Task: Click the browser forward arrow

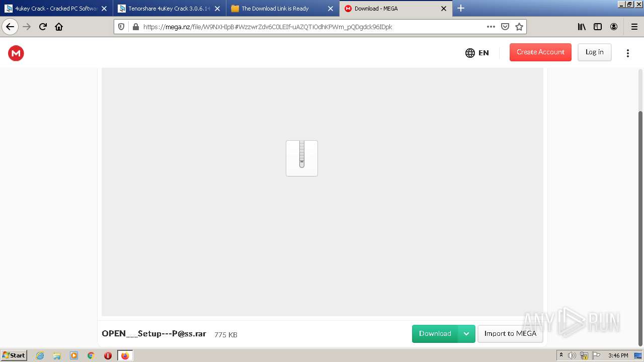Action: click(27, 27)
